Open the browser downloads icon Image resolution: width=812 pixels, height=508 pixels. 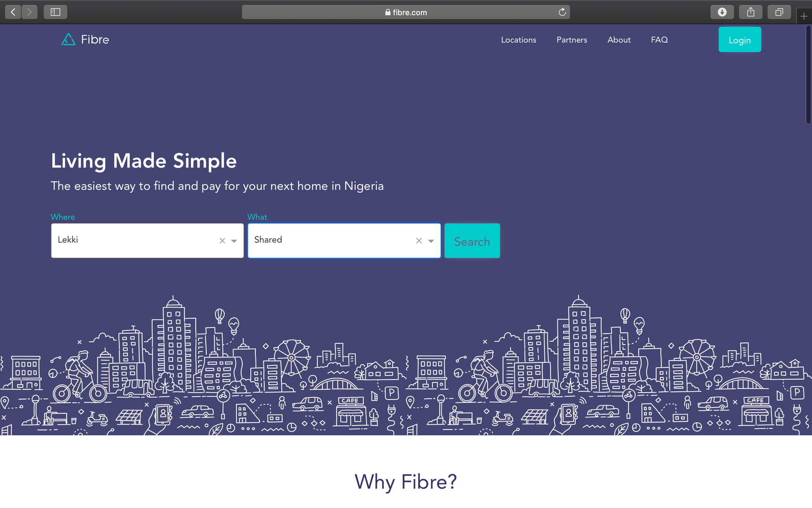pos(722,12)
